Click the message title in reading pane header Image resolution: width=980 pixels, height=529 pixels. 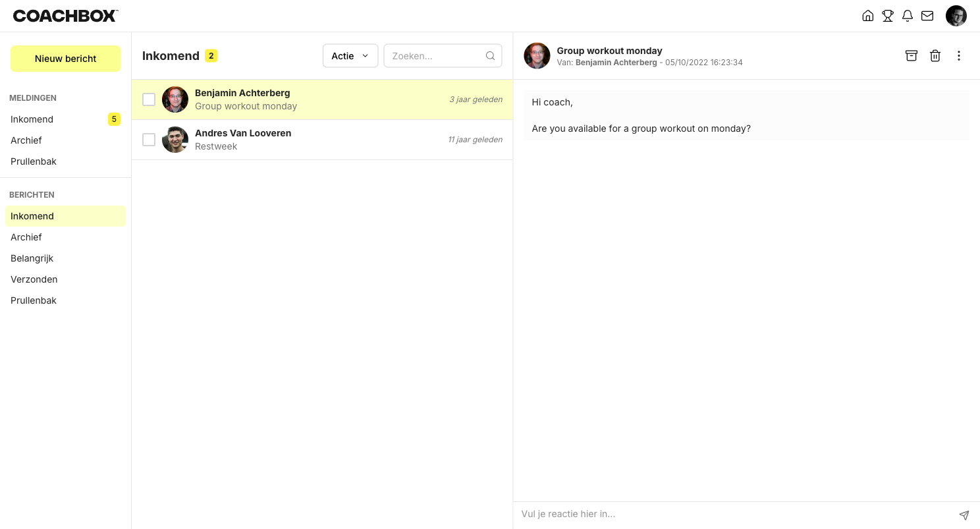pyautogui.click(x=609, y=51)
